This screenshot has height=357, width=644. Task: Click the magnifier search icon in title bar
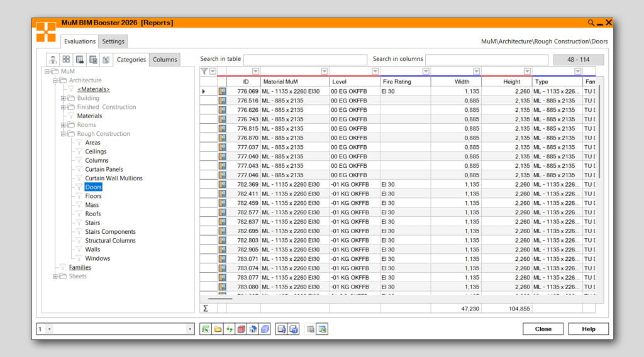591,23
